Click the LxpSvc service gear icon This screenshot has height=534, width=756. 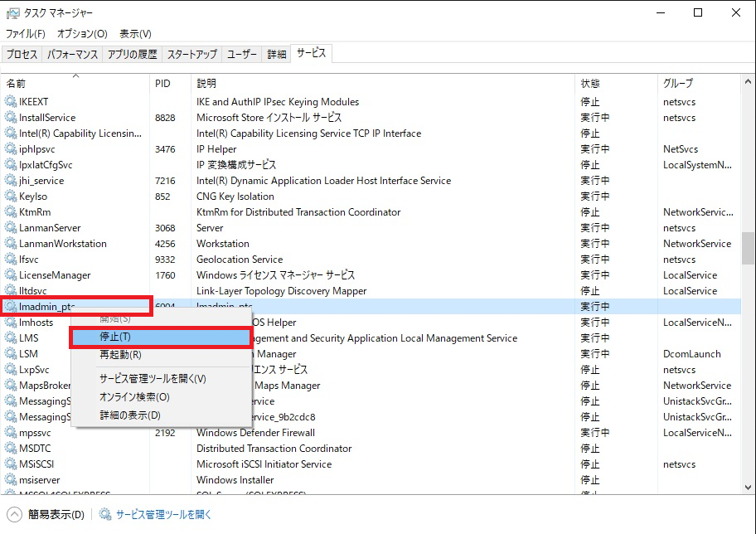click(x=11, y=370)
